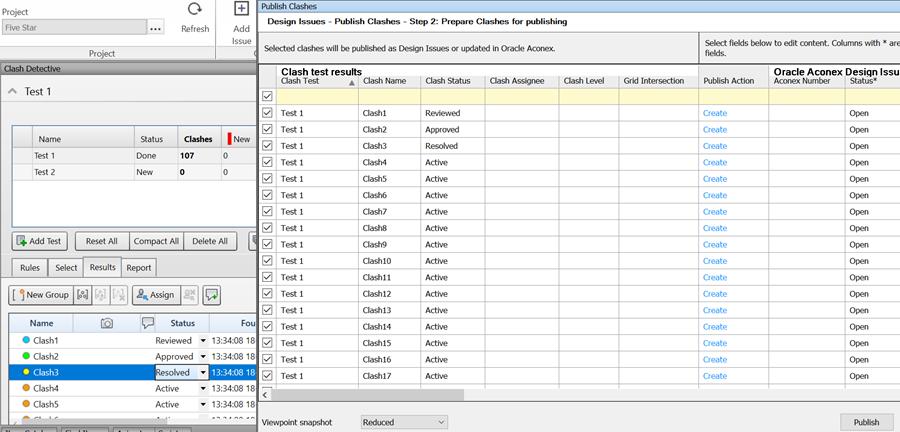Uncheck the checkbox for the Clash1 row
The width and height of the screenshot is (900, 432).
click(267, 113)
